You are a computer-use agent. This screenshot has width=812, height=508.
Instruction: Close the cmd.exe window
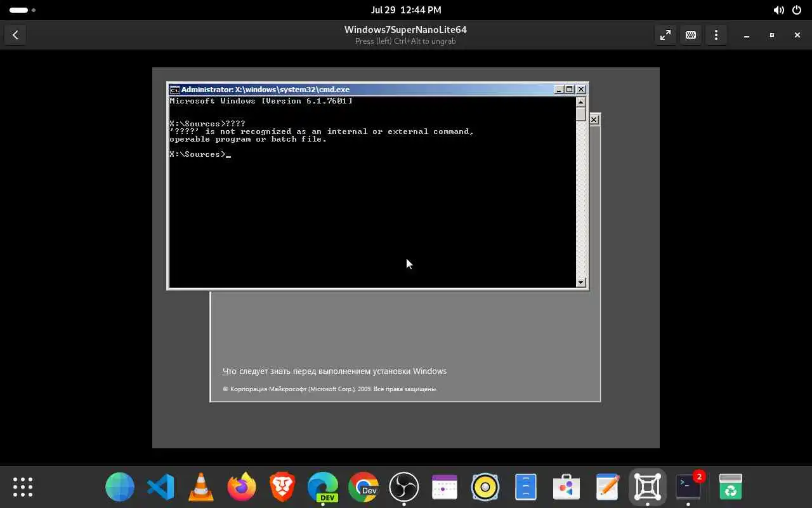(x=581, y=90)
